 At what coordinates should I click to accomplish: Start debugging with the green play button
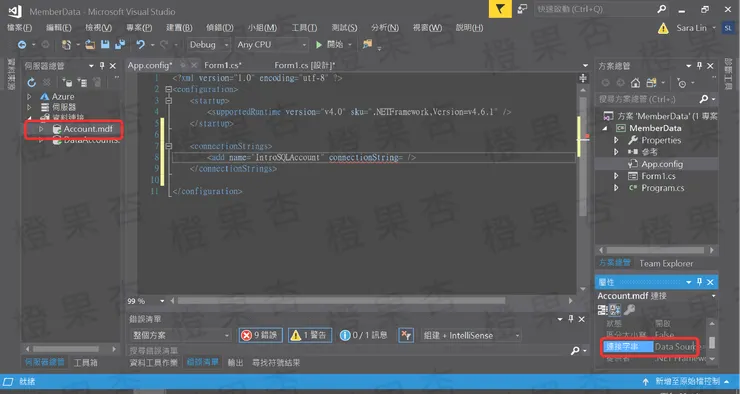point(319,44)
